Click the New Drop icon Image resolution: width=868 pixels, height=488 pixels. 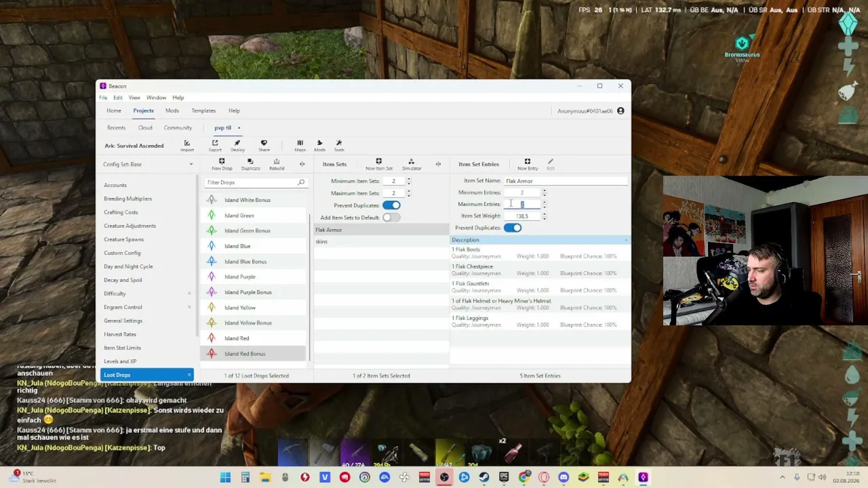tap(222, 161)
